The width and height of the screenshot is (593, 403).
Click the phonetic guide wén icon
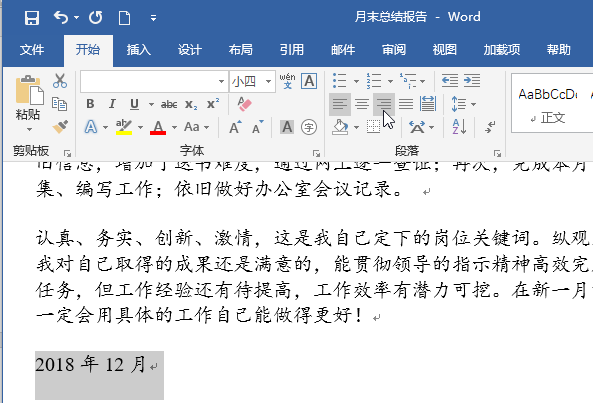click(x=287, y=81)
